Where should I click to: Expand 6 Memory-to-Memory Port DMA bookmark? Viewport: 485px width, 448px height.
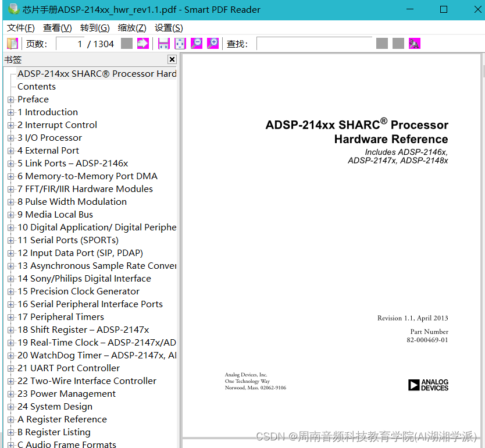(x=11, y=176)
